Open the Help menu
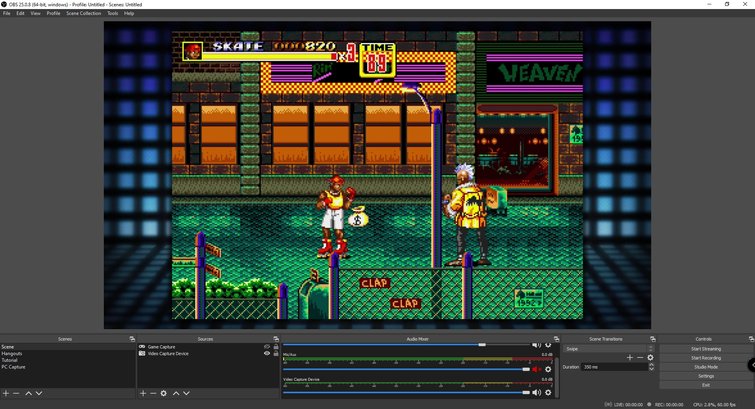 129,13
